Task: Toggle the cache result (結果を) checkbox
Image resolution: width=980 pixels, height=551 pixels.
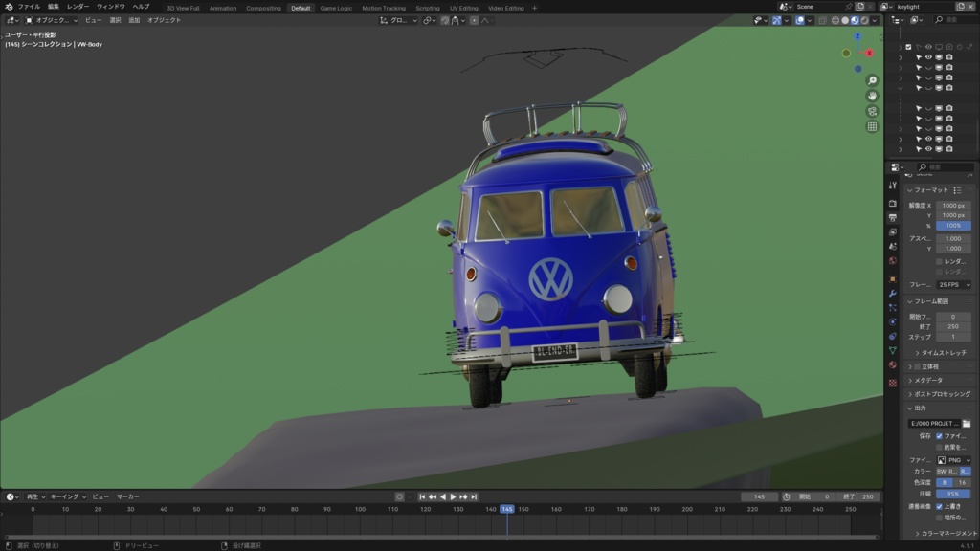Action: [x=940, y=448]
